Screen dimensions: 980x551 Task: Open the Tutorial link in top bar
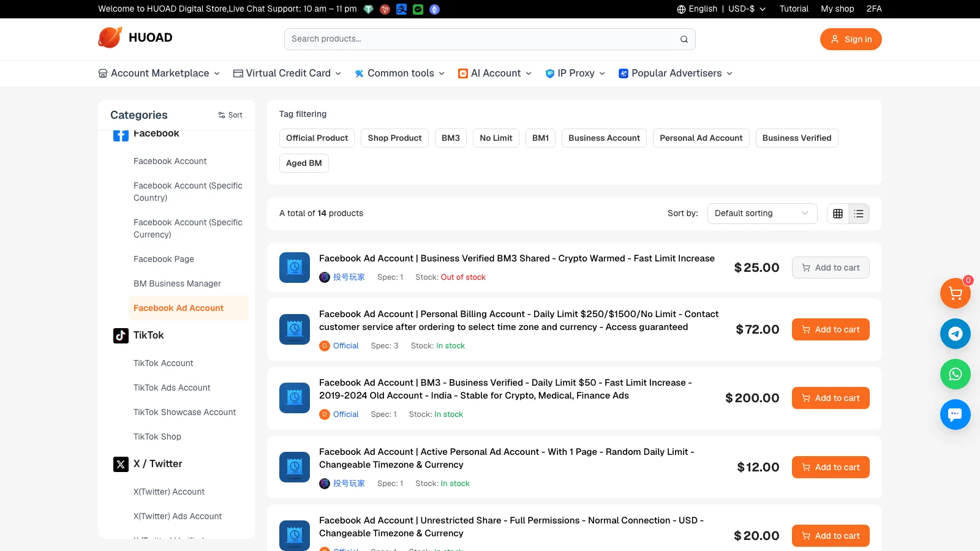click(794, 9)
